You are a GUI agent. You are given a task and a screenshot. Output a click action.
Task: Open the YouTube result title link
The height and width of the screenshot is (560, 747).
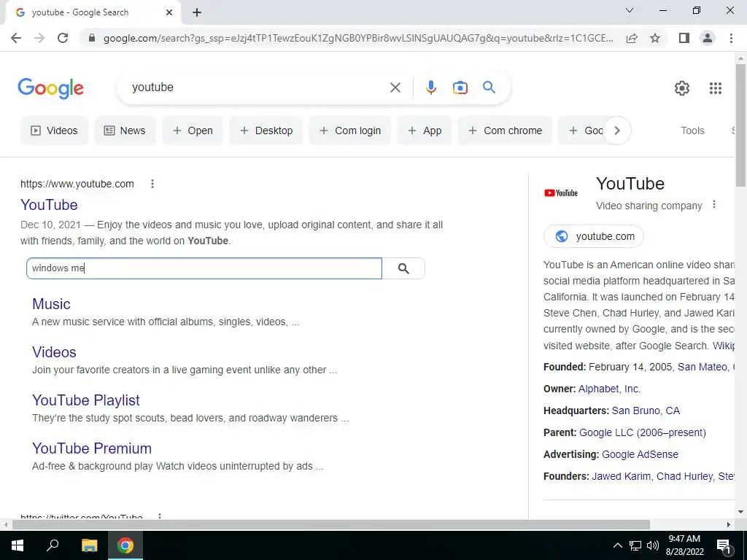49,205
